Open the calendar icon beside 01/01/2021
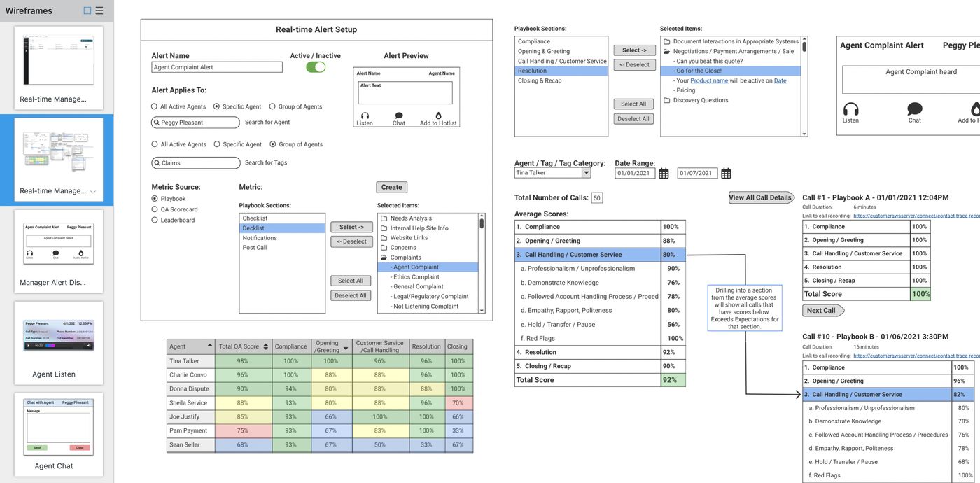 tap(664, 174)
